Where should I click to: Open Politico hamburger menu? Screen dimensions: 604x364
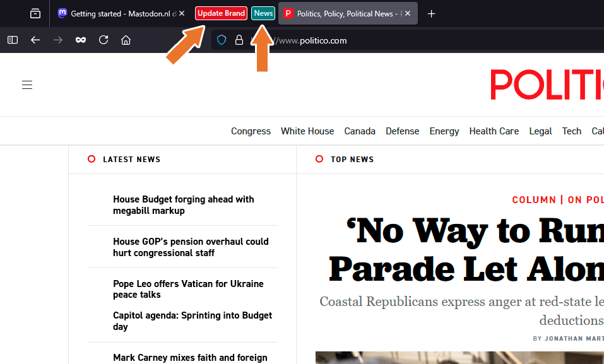(27, 85)
